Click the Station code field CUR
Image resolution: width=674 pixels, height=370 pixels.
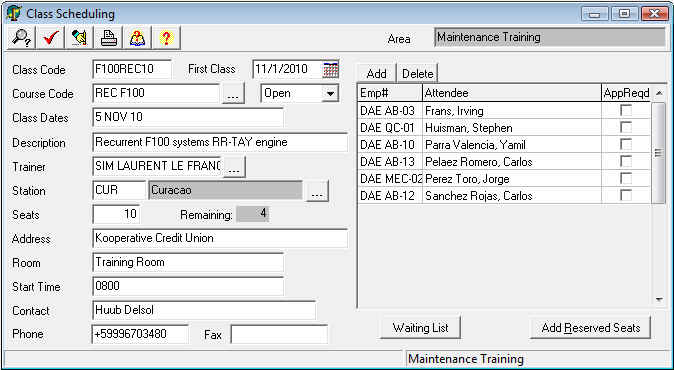click(x=119, y=190)
